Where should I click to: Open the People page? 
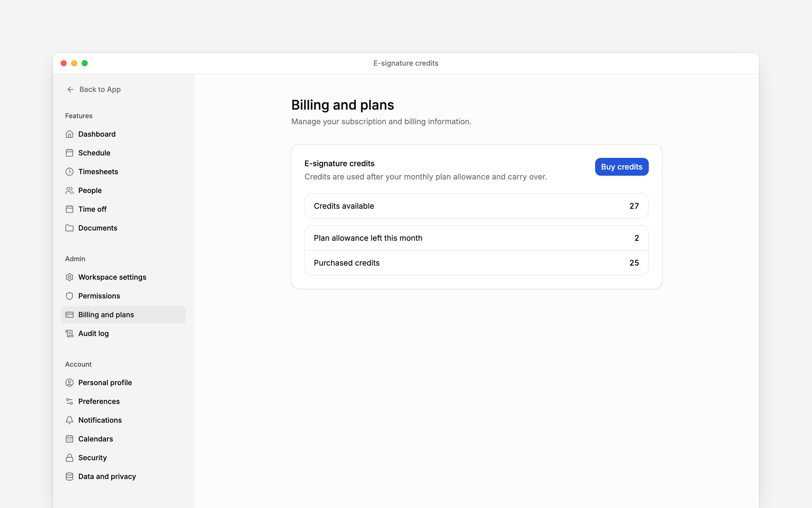coord(123,190)
